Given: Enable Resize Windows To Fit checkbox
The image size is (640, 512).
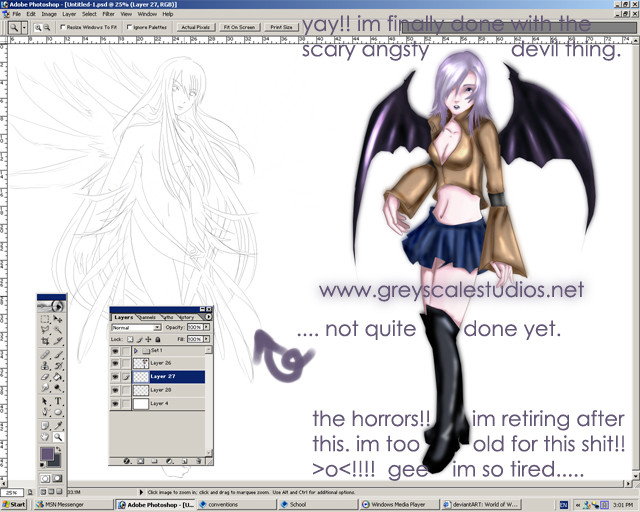Looking at the screenshot, I should click(x=62, y=27).
